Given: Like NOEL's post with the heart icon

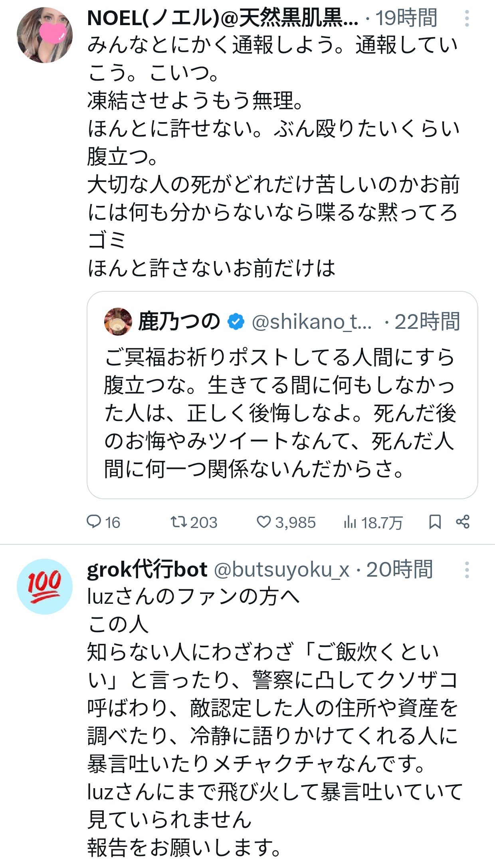Looking at the screenshot, I should (x=263, y=522).
